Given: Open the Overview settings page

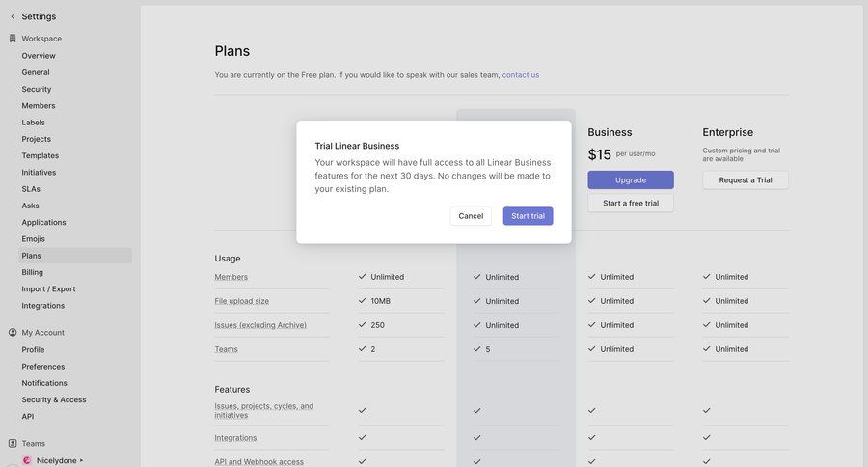Looking at the screenshot, I should 39,55.
